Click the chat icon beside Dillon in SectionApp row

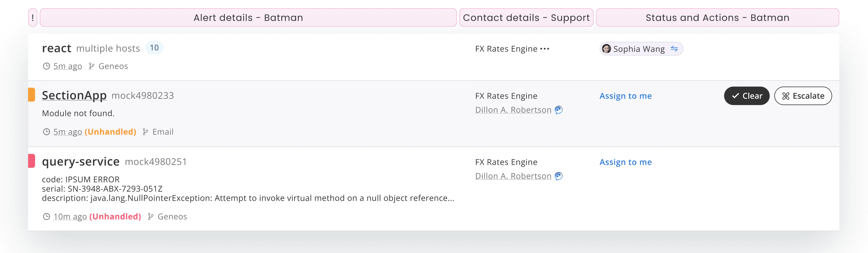tap(558, 110)
